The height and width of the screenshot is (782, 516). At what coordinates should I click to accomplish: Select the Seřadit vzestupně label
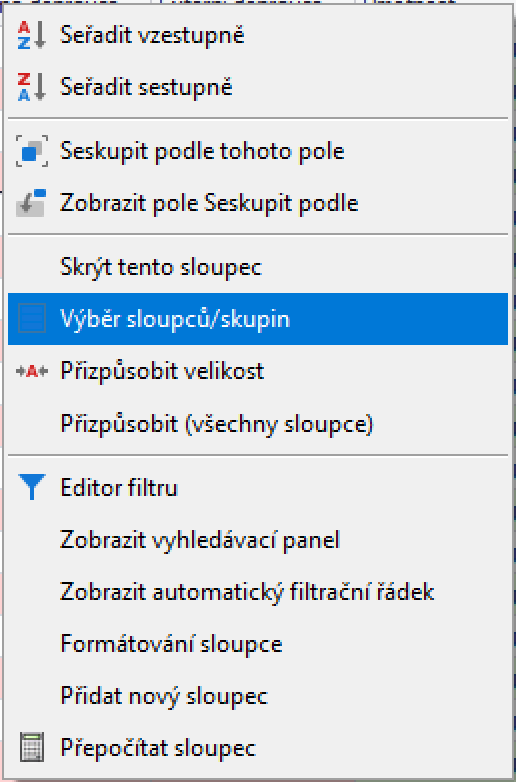pyautogui.click(x=152, y=35)
